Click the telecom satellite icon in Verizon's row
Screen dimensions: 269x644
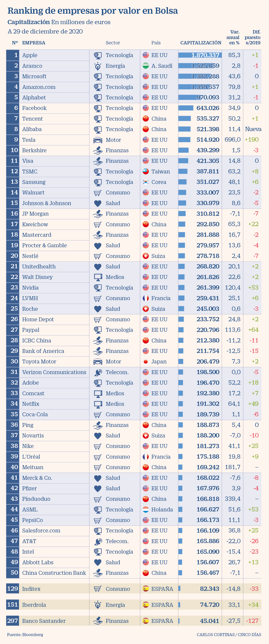tap(98, 372)
